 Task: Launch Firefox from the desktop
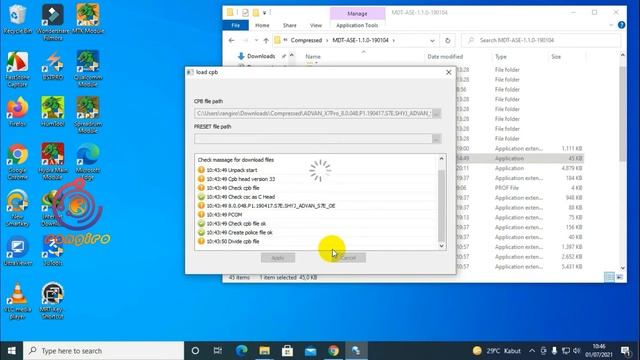(18, 112)
